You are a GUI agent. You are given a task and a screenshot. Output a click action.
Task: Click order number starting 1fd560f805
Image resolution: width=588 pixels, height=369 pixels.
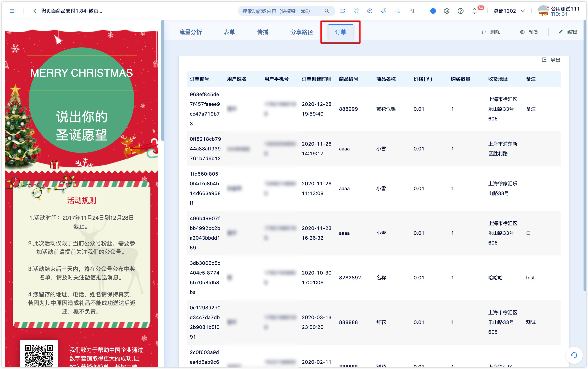click(x=205, y=188)
